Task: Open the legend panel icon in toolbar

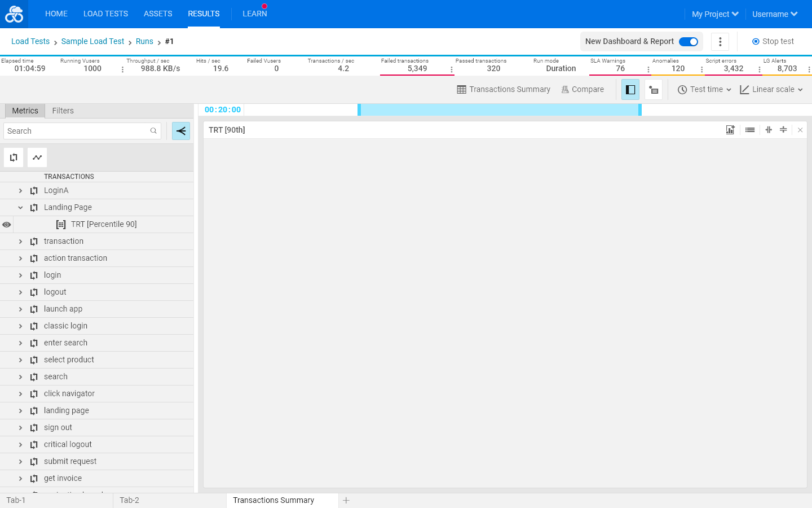Action: (654, 90)
